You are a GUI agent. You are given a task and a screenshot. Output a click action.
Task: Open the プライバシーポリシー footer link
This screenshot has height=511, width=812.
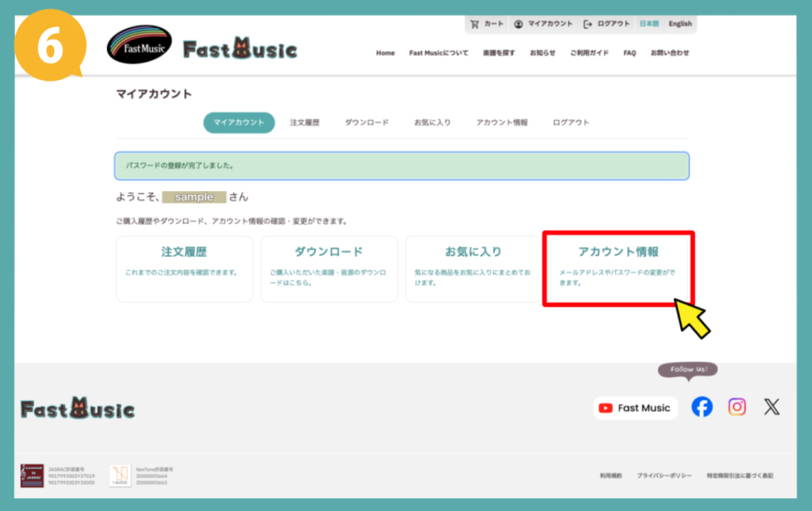click(x=664, y=475)
